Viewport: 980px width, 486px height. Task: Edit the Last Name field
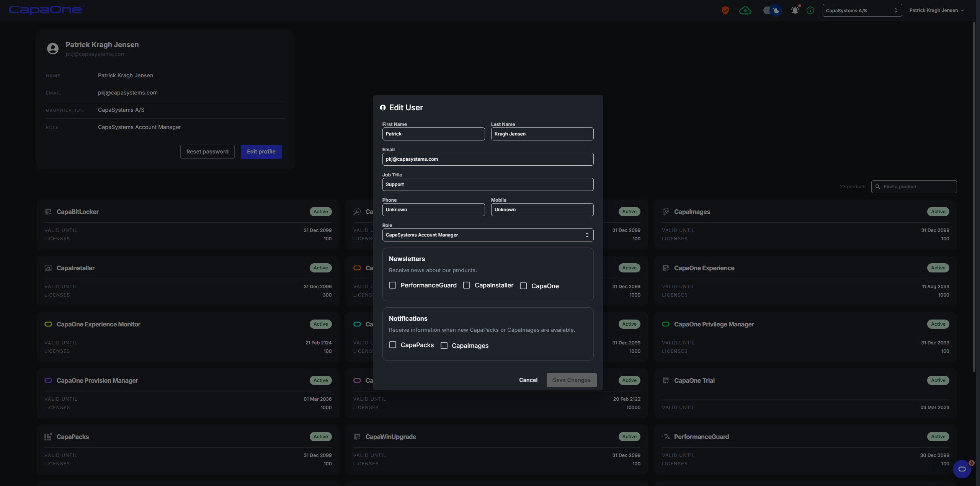click(542, 134)
